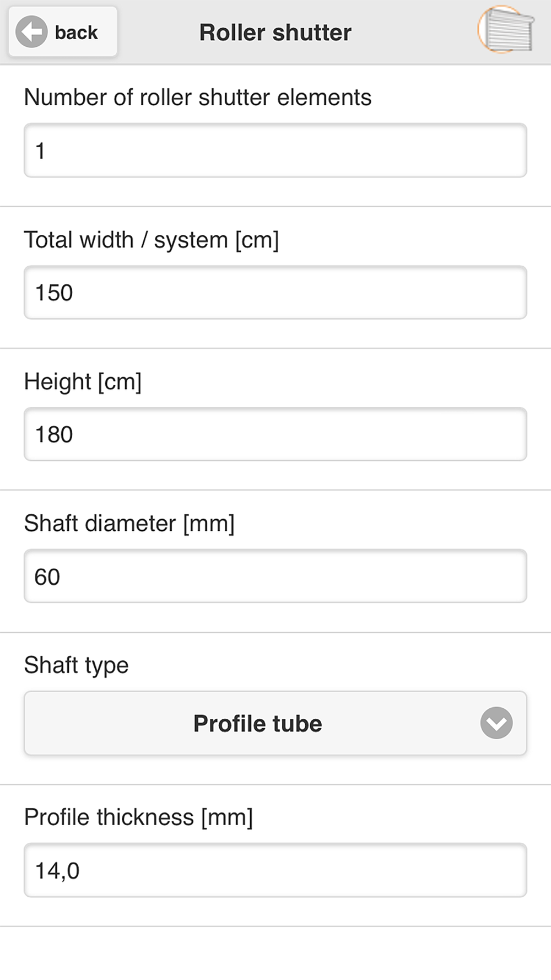The width and height of the screenshot is (551, 980).
Task: Select the Height field showing 180
Action: click(x=275, y=434)
